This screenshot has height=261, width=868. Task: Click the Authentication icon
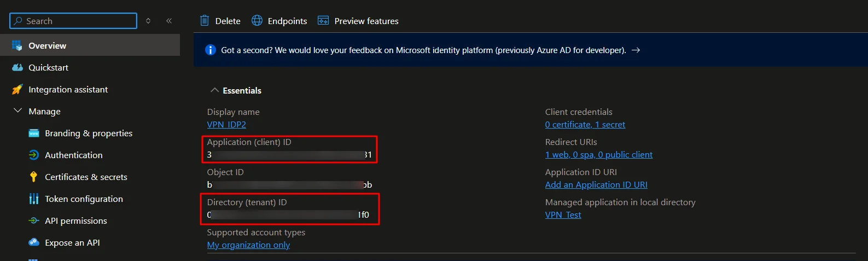pos(34,155)
